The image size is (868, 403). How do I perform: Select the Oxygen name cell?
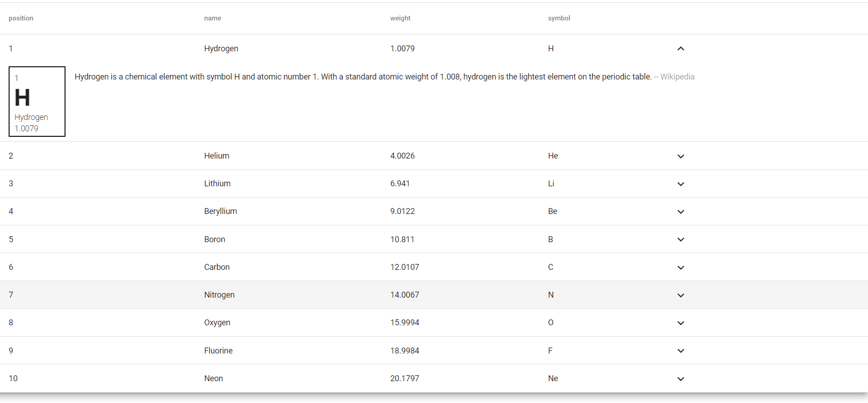click(217, 323)
